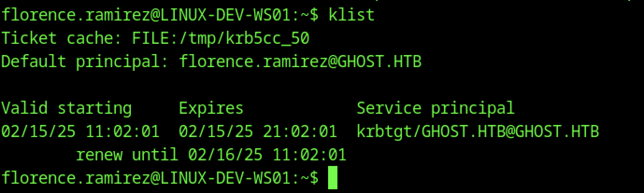Click the renew until time 11:02:01
The height and width of the screenshot is (193, 644).
tap(309, 155)
